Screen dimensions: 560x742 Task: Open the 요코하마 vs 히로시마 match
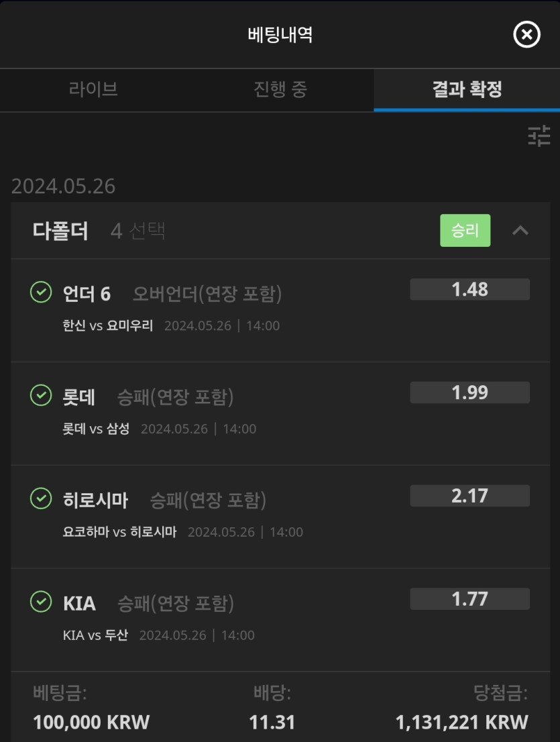pos(119,533)
